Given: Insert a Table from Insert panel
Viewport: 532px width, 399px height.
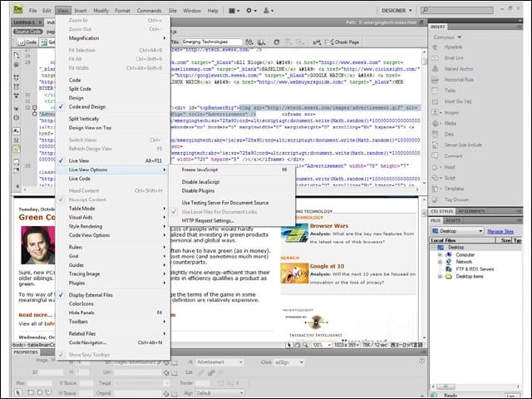Looking at the screenshot, I should [436, 91].
